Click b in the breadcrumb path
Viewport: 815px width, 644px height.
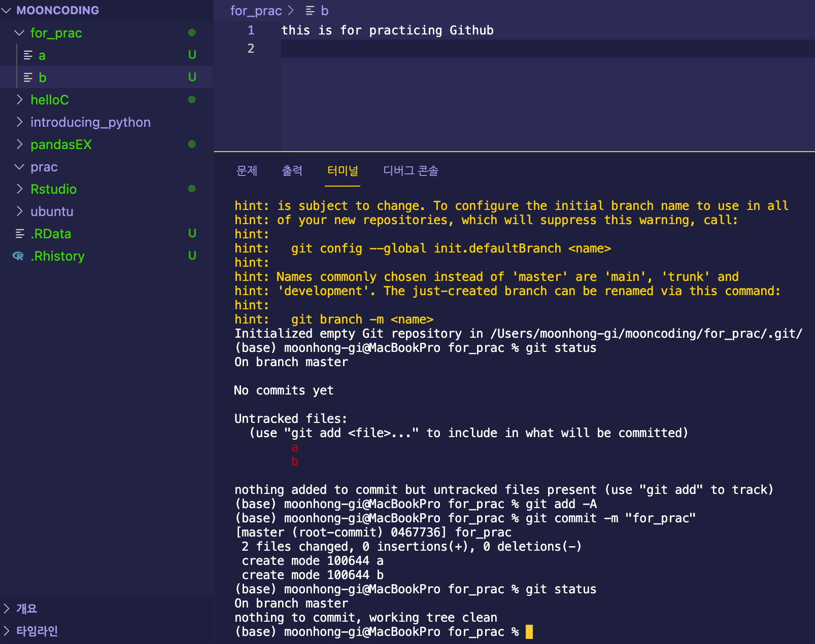[325, 11]
